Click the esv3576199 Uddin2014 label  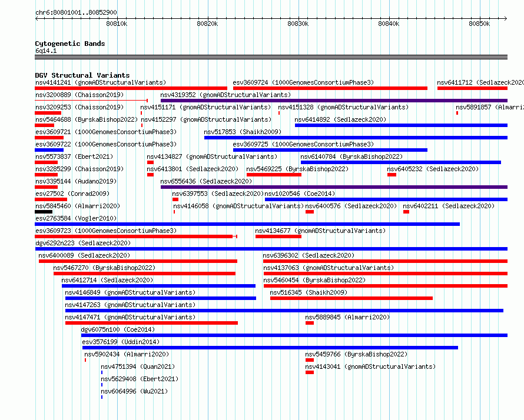pyautogui.click(x=121, y=342)
